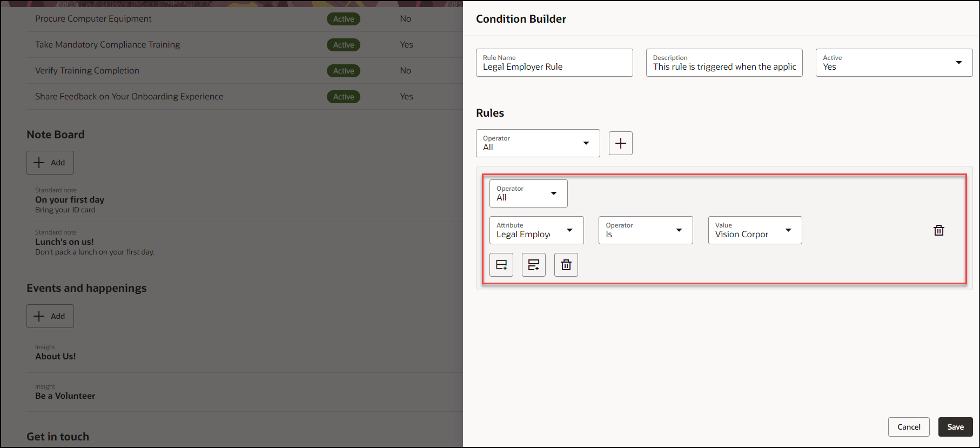Click the Get in touch heading
980x448 pixels.
click(x=58, y=437)
